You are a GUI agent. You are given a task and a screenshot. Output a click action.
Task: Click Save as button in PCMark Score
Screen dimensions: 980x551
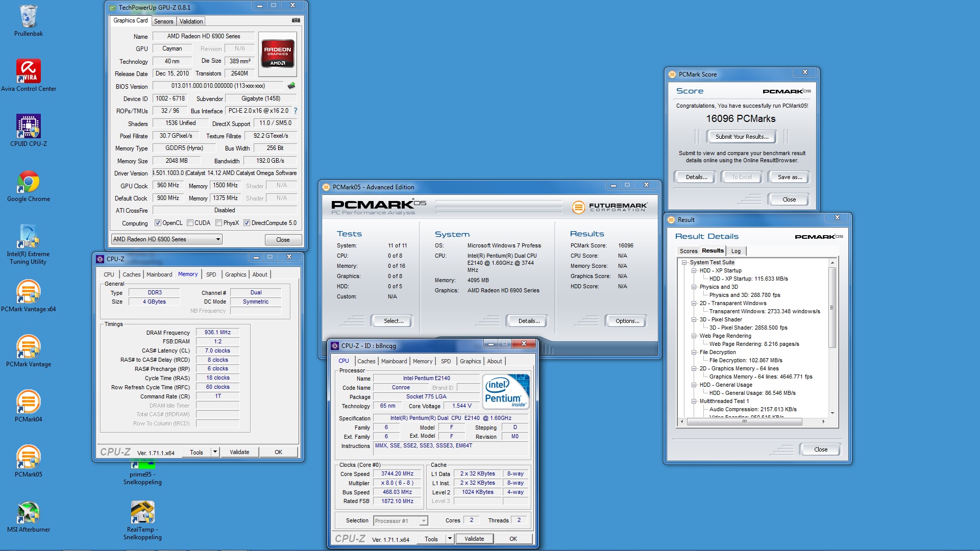point(789,177)
